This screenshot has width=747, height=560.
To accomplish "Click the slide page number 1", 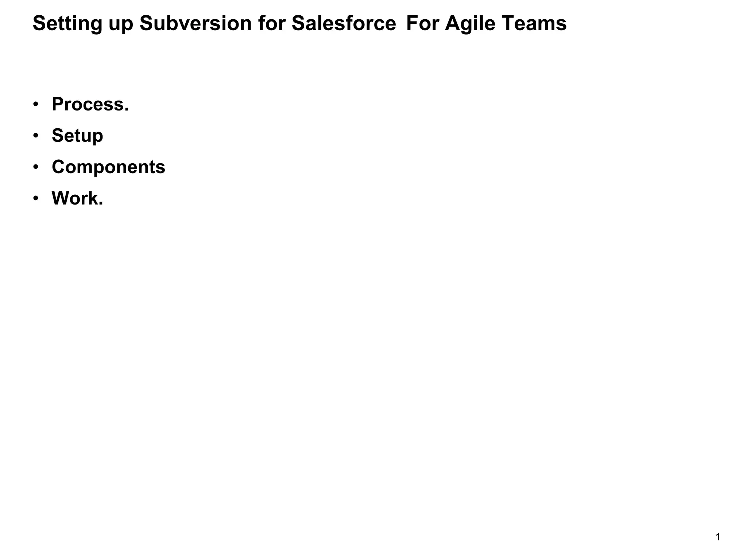I will [x=717, y=537].
